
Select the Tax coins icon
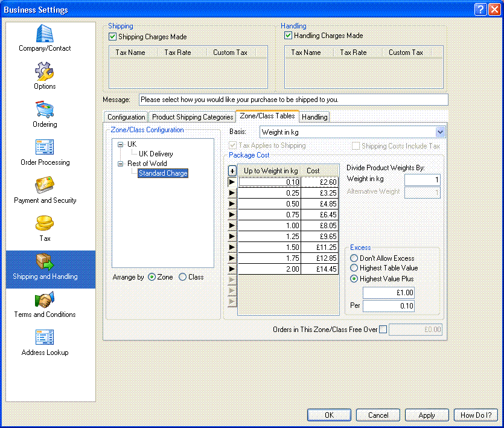coord(45,225)
